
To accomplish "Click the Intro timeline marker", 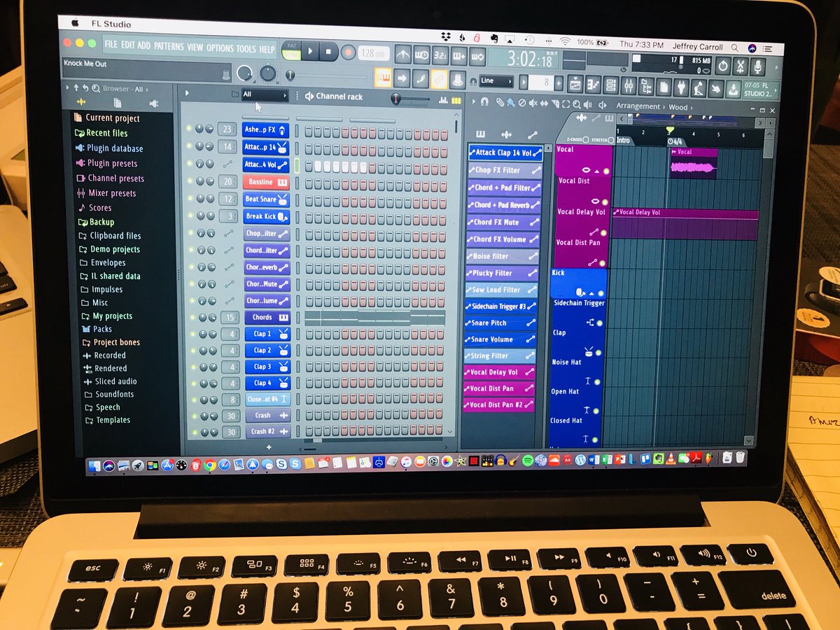I will point(623,140).
